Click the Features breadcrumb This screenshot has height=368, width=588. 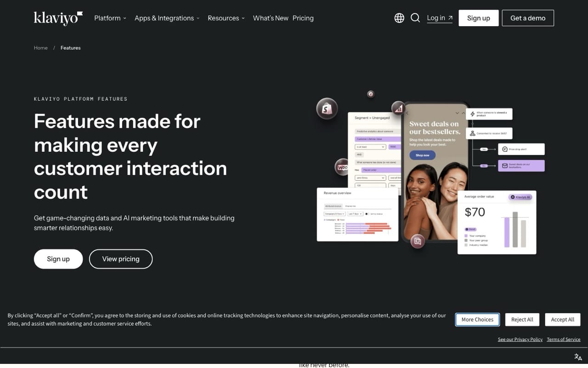pyautogui.click(x=71, y=48)
